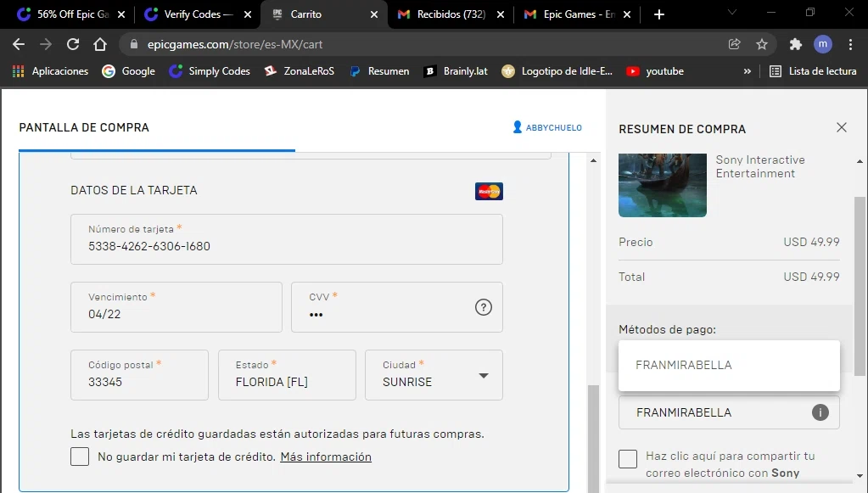Click the address bar URL
The width and height of the screenshot is (868, 493).
click(235, 44)
